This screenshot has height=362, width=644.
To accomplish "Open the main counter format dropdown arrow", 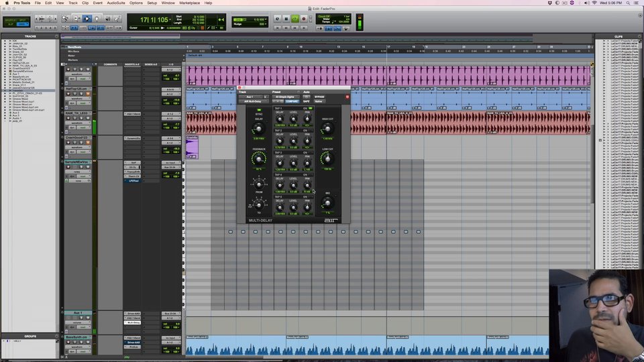I will [x=170, y=19].
